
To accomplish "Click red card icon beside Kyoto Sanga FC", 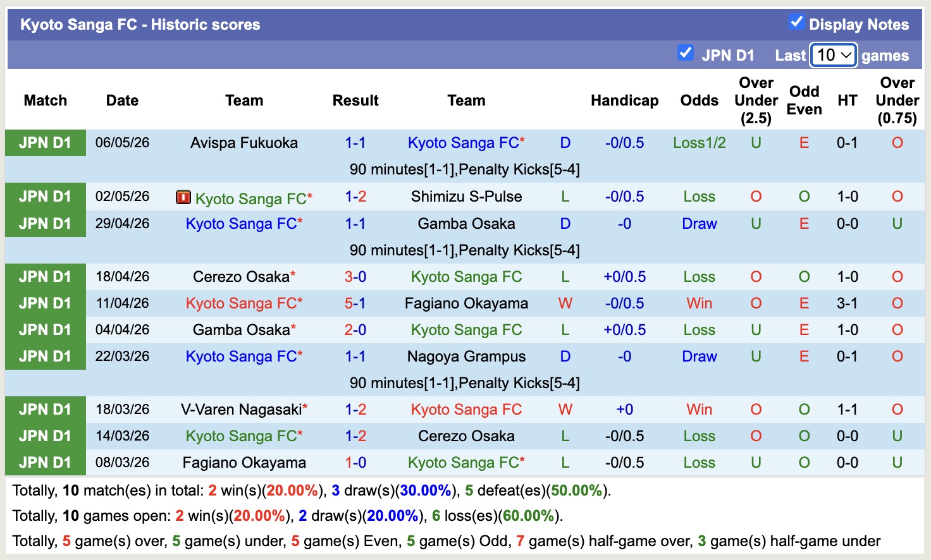I will pyautogui.click(x=183, y=198).
